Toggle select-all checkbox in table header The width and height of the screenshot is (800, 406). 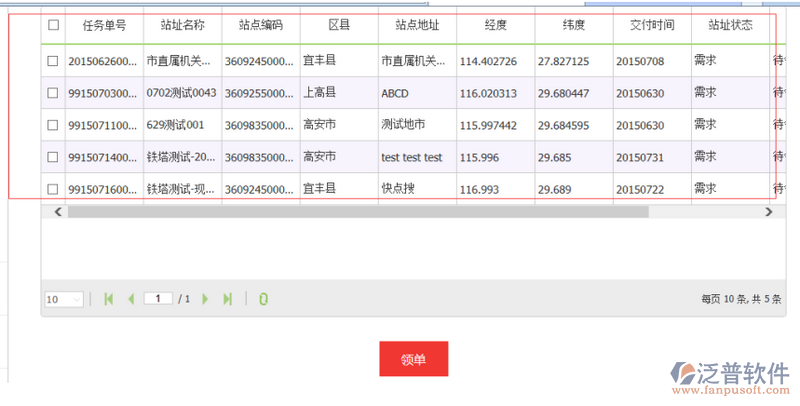(x=53, y=25)
